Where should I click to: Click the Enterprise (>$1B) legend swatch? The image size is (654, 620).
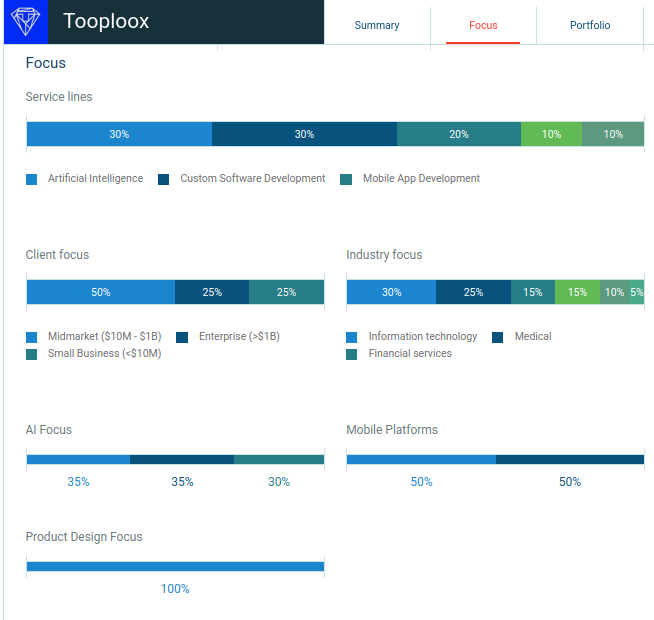coord(182,337)
